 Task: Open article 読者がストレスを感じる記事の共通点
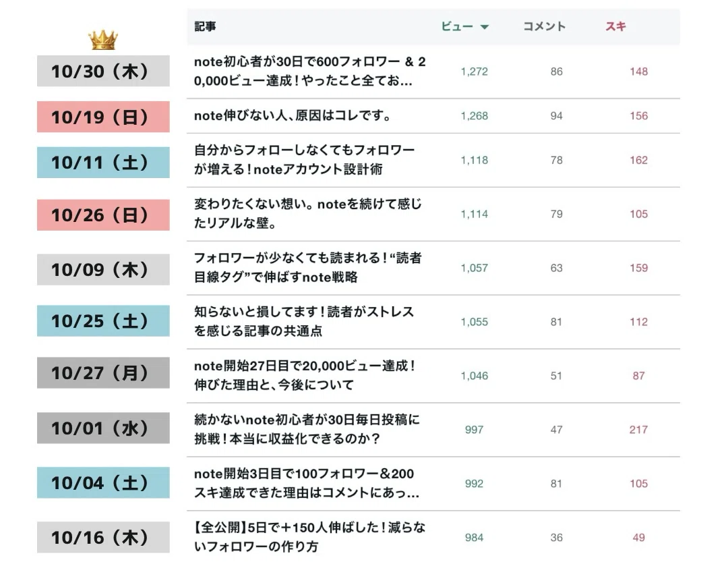pyautogui.click(x=303, y=322)
